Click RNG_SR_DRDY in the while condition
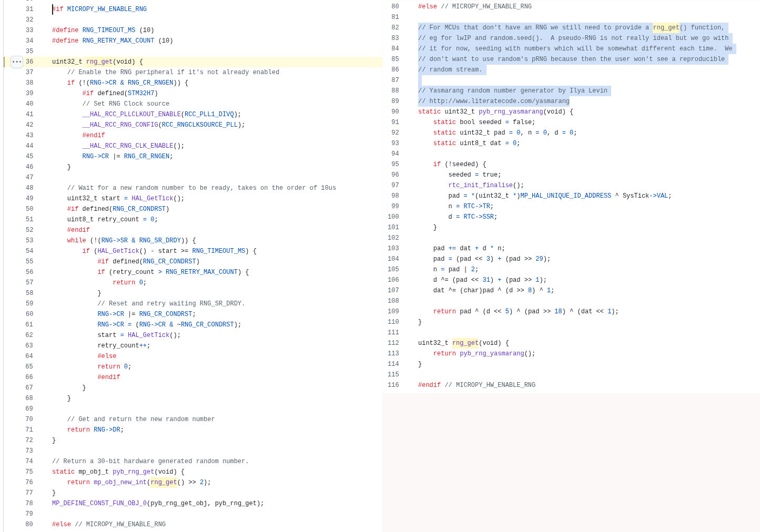Screen dimensions: 760x532 point(160,240)
